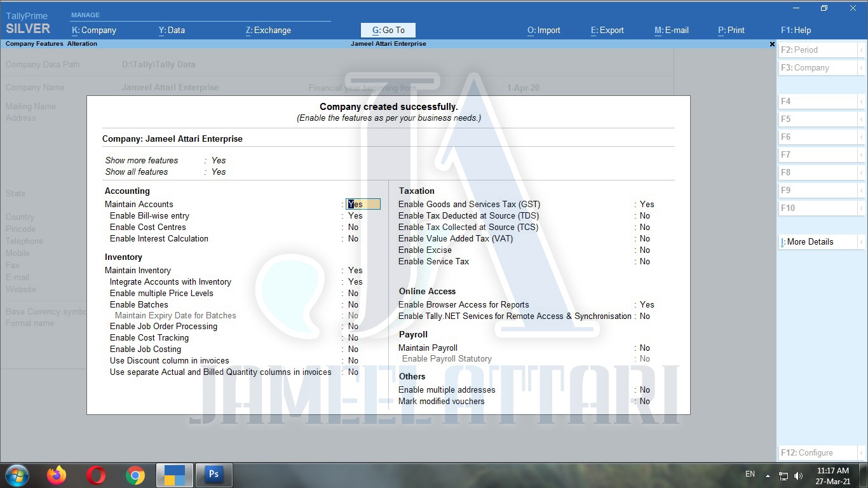This screenshot has width=868, height=488.
Task: Toggle Integrate Accounts with Inventory value
Action: (355, 281)
